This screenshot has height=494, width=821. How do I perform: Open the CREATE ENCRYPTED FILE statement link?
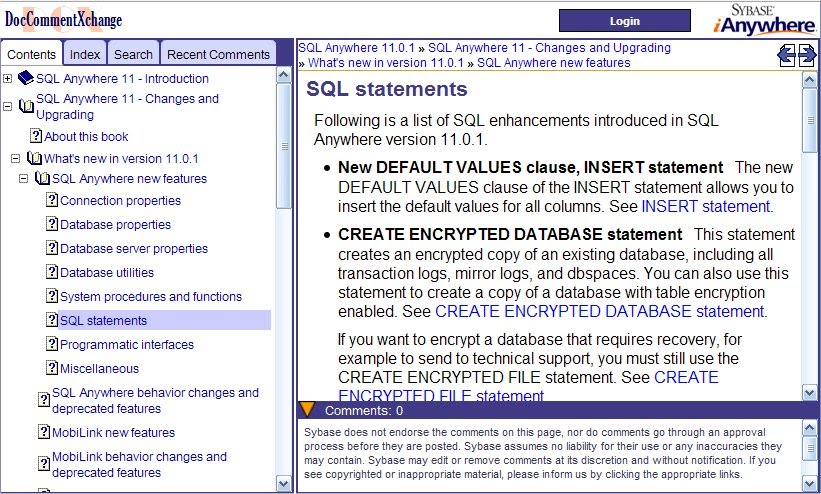(528, 387)
